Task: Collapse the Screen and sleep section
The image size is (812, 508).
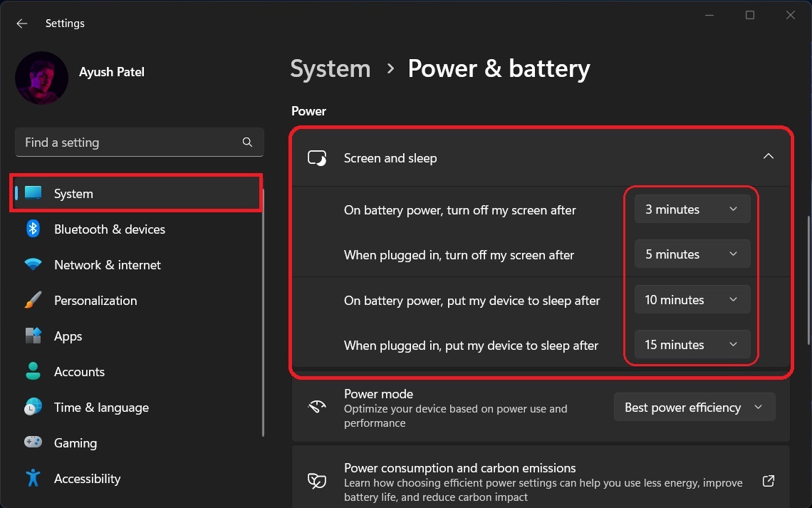Action: point(768,157)
